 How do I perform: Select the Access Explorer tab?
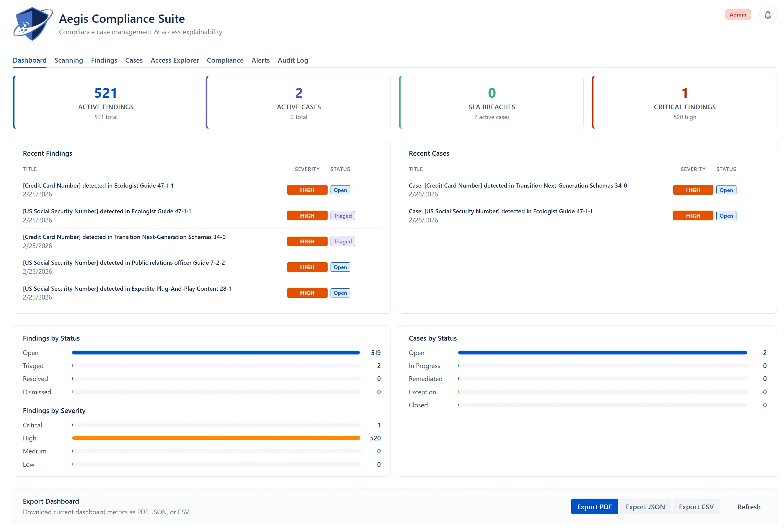[175, 60]
